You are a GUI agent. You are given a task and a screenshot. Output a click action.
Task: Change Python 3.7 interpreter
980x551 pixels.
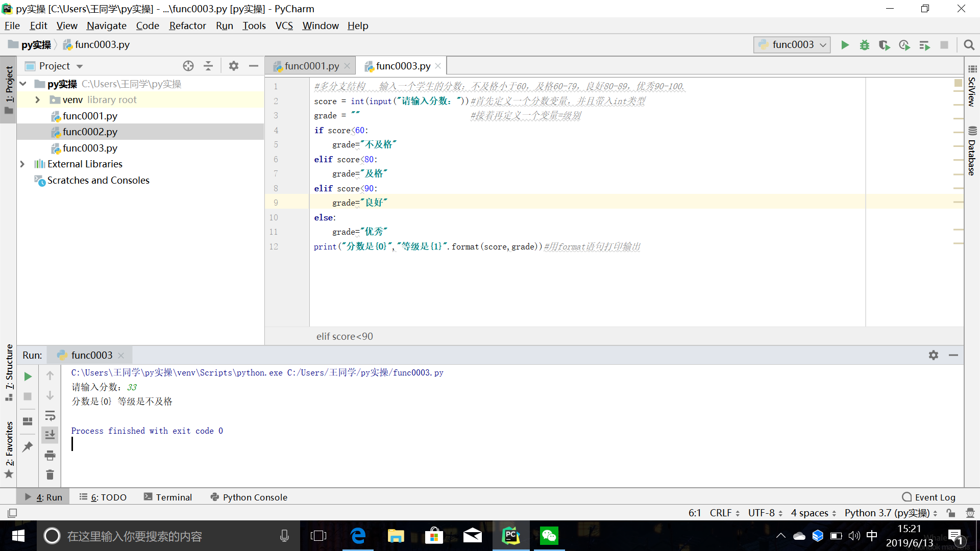coord(891,513)
